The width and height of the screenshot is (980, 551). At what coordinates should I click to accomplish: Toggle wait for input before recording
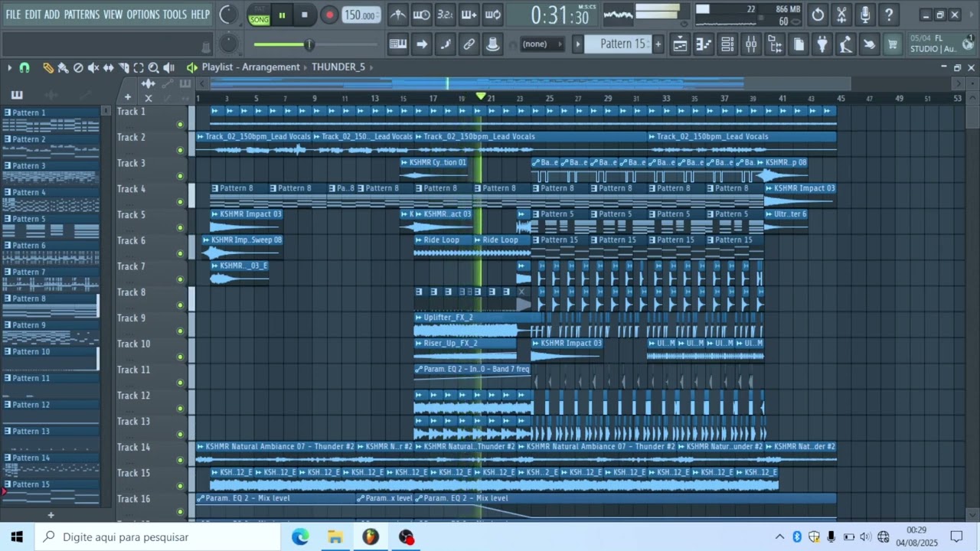(x=421, y=15)
